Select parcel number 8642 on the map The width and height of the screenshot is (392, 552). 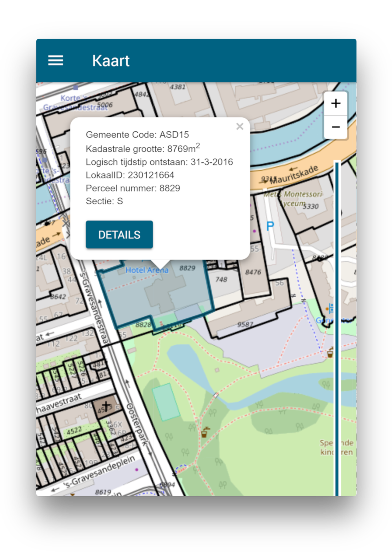pyautogui.click(x=58, y=297)
